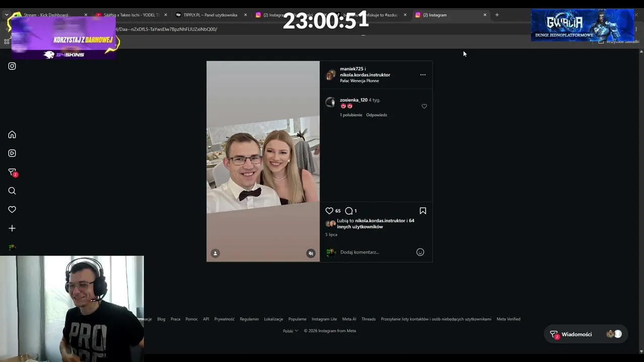Open the Popularne footer link
The image size is (644, 362).
(x=297, y=319)
